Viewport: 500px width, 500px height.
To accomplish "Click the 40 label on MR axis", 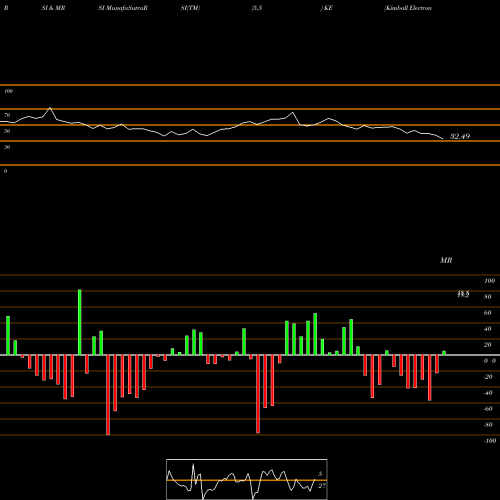I will click(x=488, y=329).
